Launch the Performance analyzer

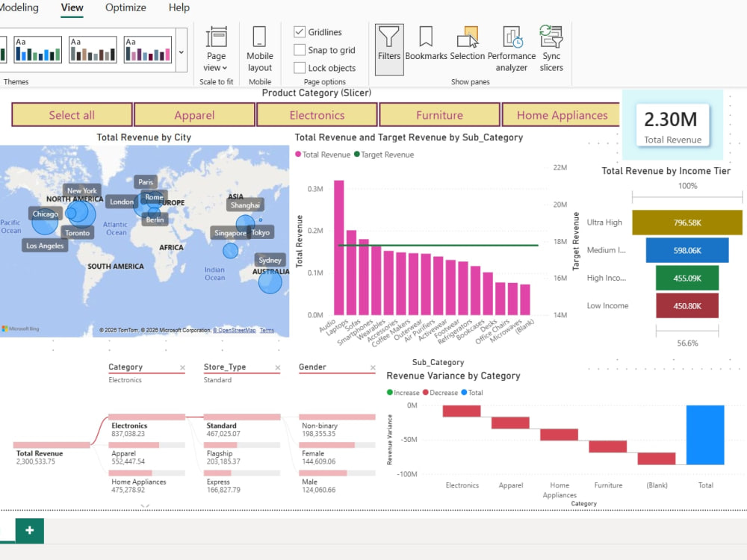coord(511,49)
